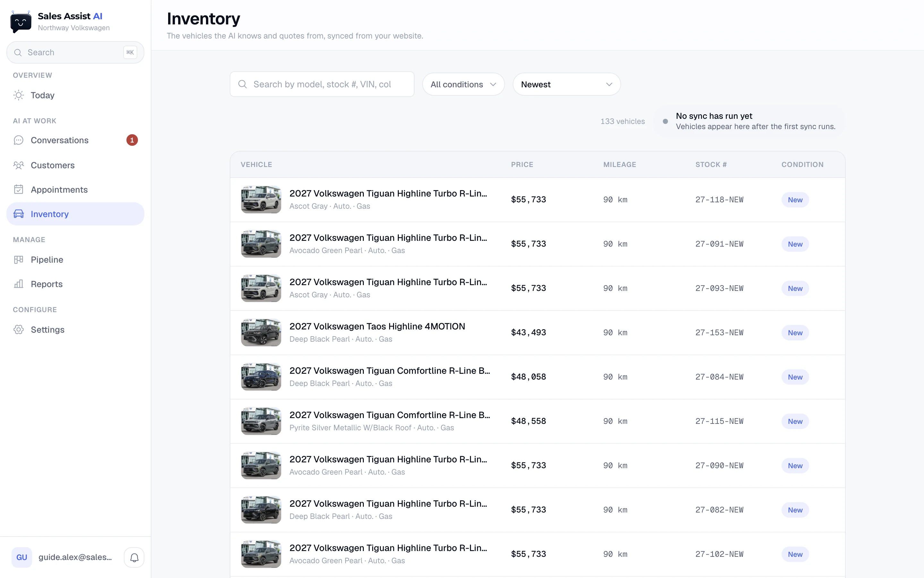Open Pipeline page

[75, 259]
